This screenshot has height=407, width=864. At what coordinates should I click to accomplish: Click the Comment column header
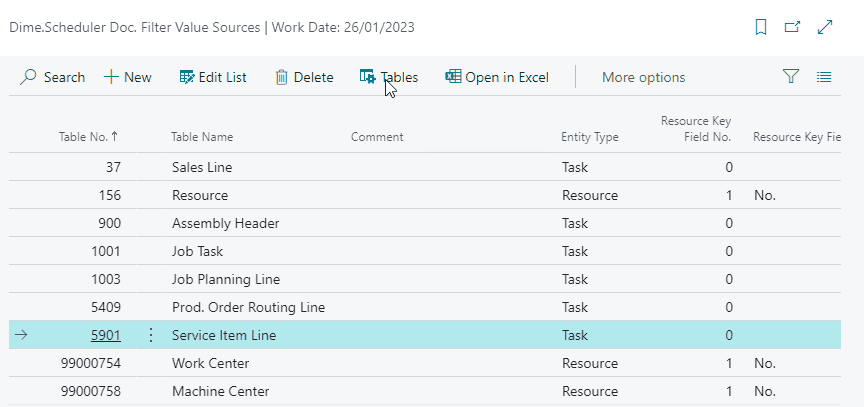pyautogui.click(x=377, y=137)
